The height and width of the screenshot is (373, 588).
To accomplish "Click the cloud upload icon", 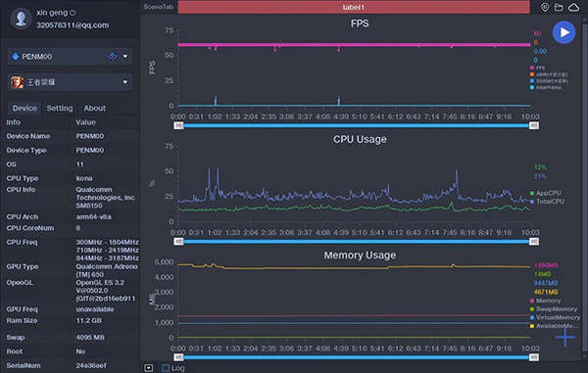I will tap(573, 7).
